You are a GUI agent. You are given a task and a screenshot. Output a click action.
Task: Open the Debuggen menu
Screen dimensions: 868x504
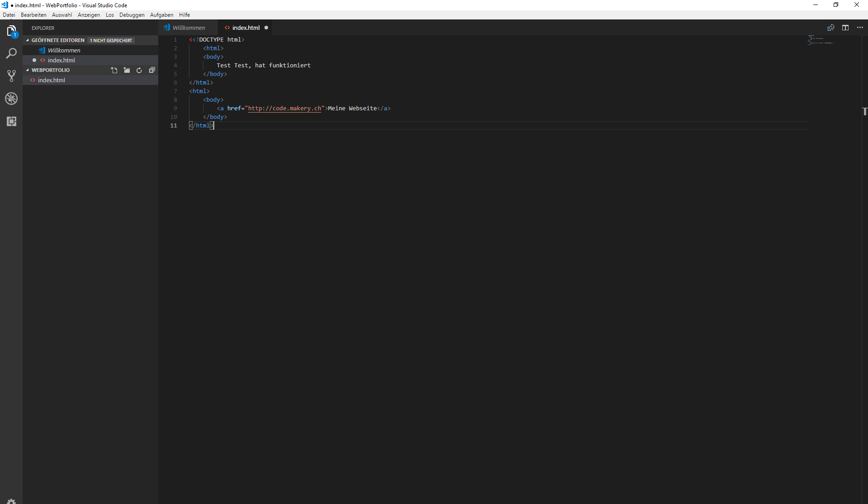coord(132,15)
